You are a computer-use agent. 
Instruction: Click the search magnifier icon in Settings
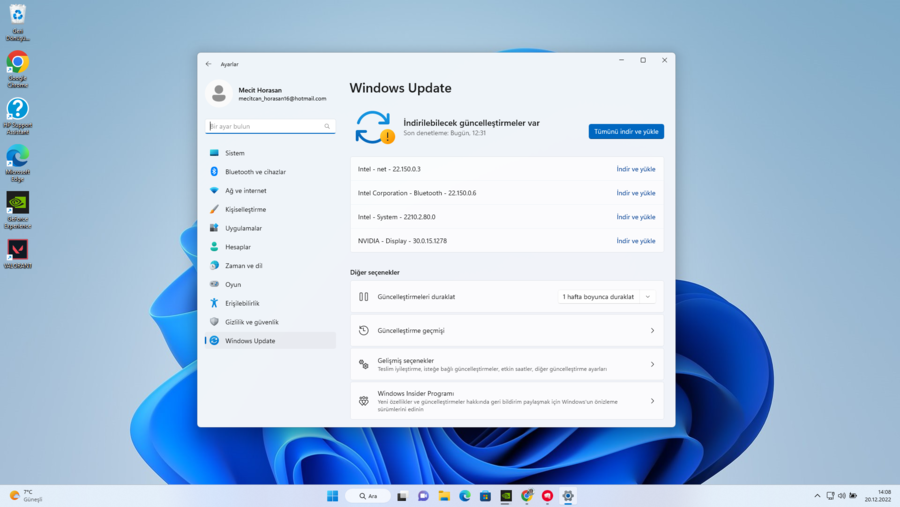point(327,126)
